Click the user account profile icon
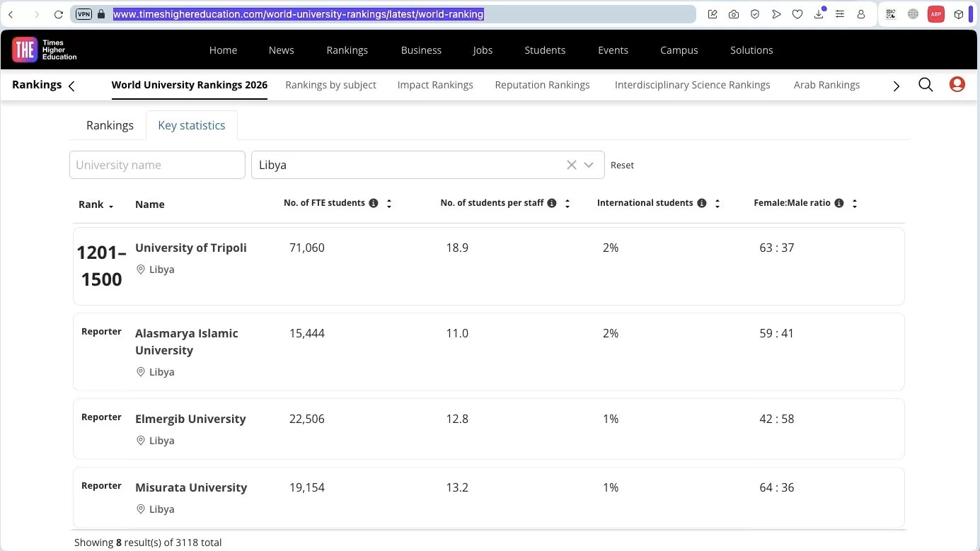 [x=957, y=85]
